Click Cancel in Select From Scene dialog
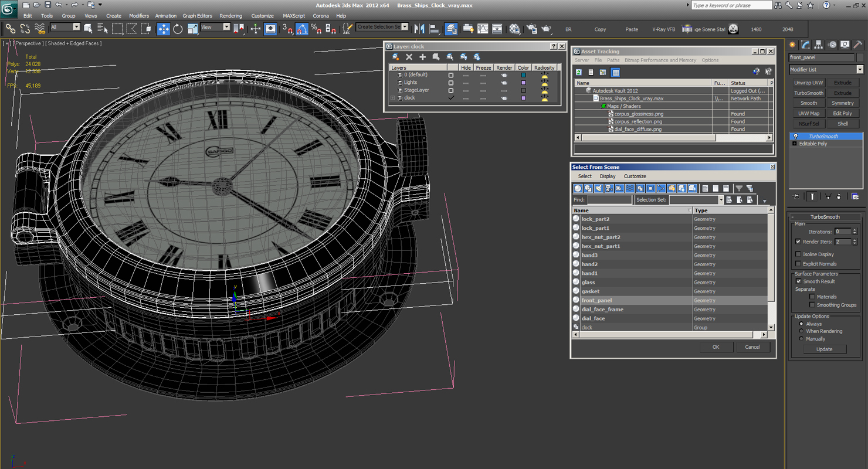 point(752,347)
